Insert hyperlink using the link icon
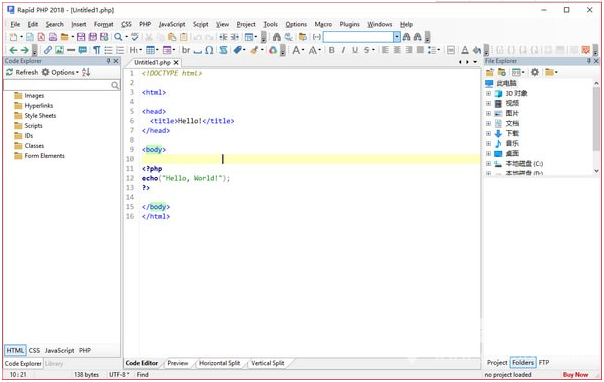Viewport: 604px width, 382px height. click(47, 50)
